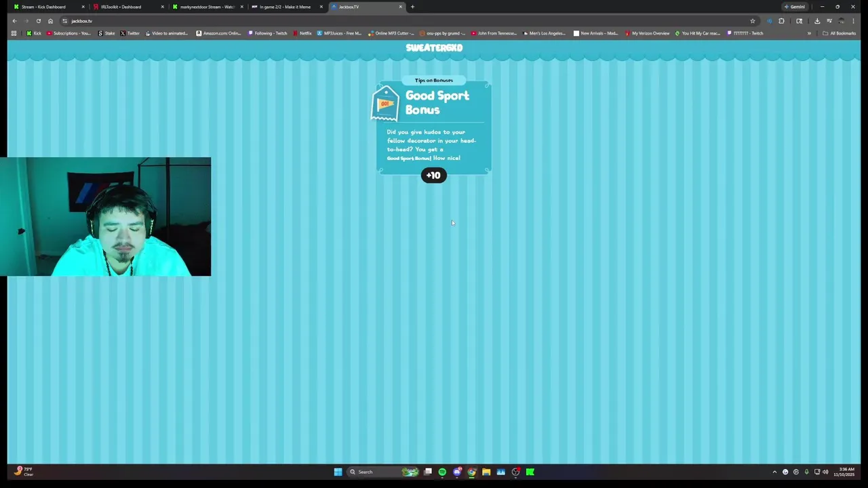The height and width of the screenshot is (488, 868).
Task: Open a new browser tab
Action: tap(412, 7)
